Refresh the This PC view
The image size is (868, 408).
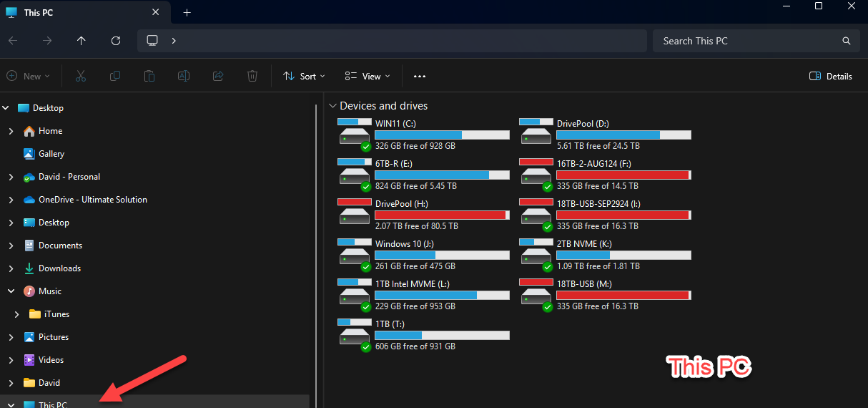coord(116,41)
